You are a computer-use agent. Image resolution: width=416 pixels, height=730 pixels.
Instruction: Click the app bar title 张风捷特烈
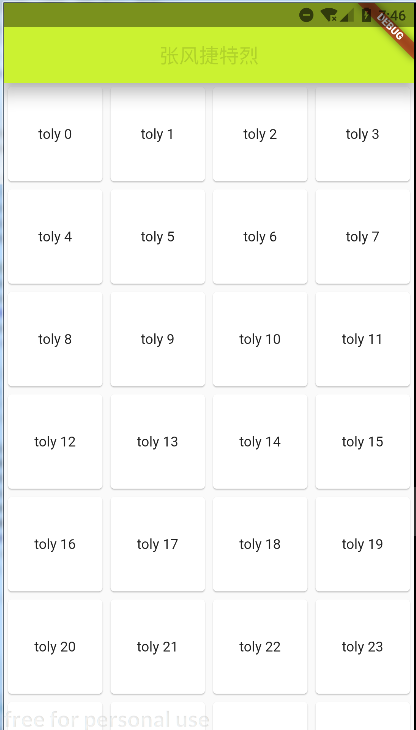[x=209, y=56]
